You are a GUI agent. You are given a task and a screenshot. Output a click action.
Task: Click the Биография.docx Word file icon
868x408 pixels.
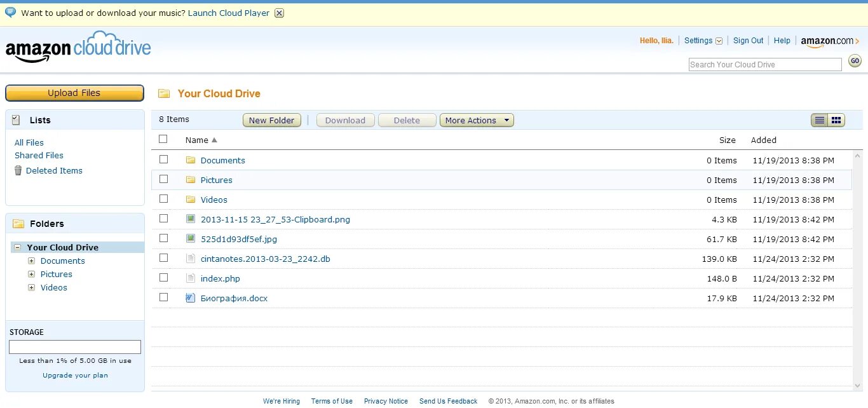[191, 297]
